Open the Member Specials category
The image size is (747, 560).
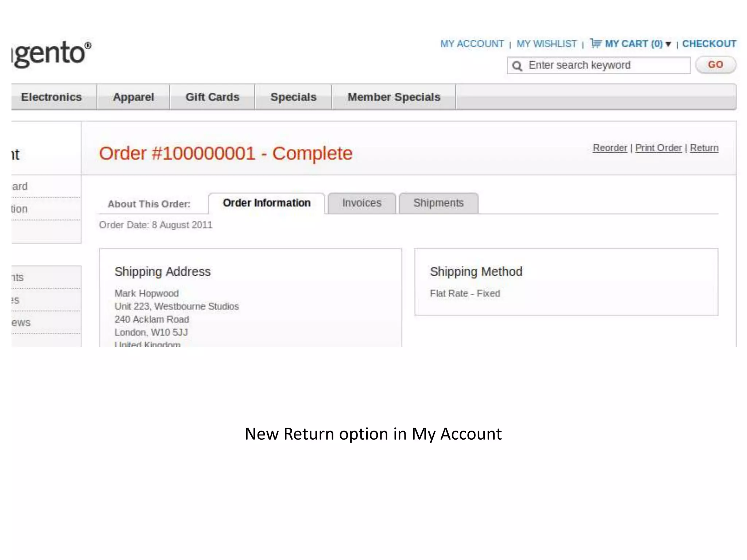pos(394,97)
